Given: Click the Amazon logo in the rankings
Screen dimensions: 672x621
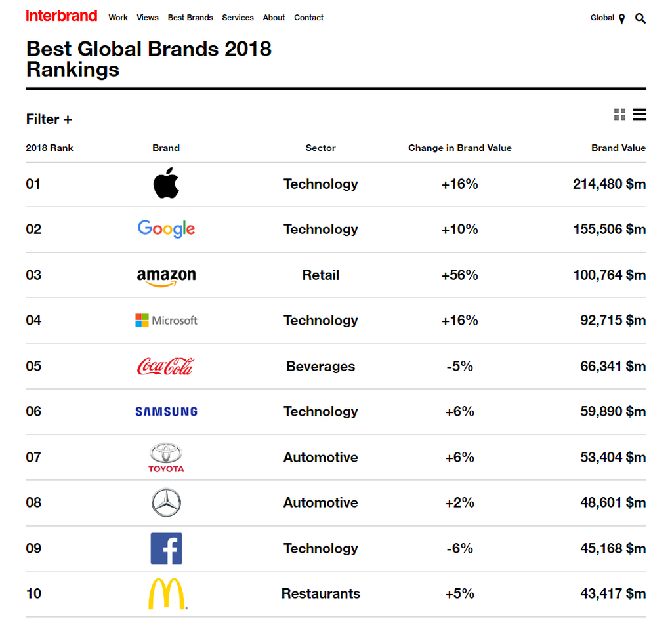Looking at the screenshot, I should click(x=166, y=275).
